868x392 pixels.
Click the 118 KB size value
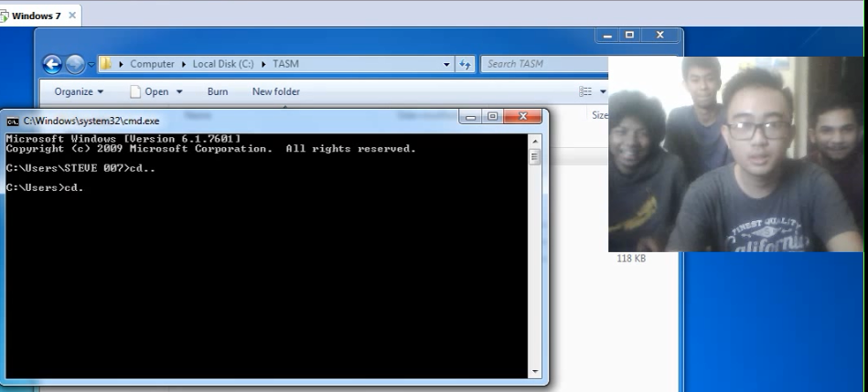[x=631, y=259]
